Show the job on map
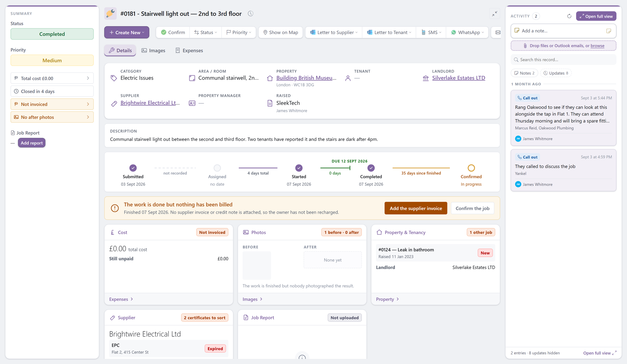This screenshot has width=627, height=364. coord(281,32)
